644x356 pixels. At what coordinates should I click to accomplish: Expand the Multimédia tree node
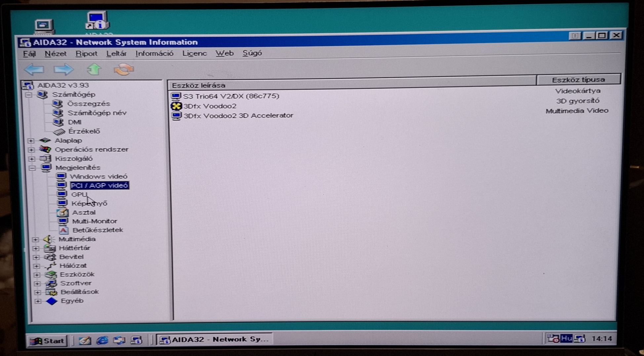36,239
